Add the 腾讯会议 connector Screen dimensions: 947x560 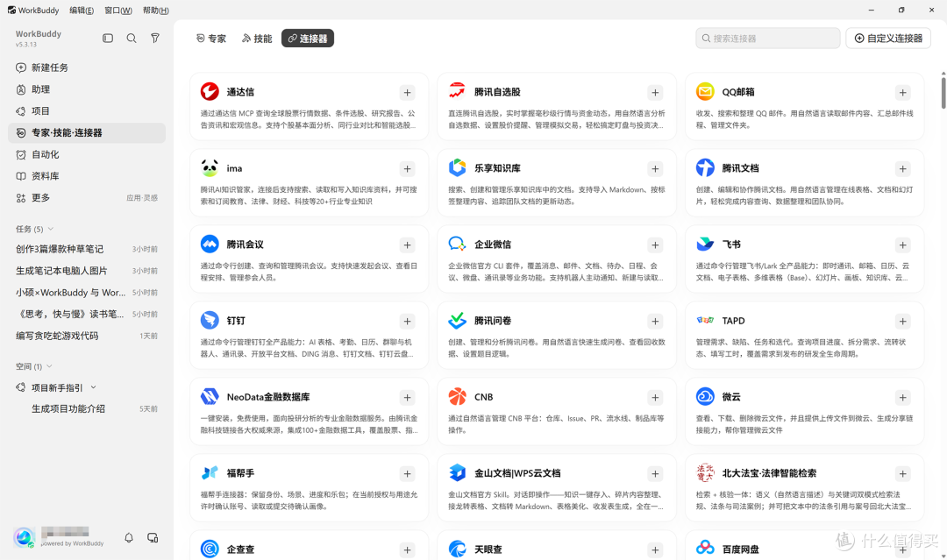pyautogui.click(x=407, y=245)
